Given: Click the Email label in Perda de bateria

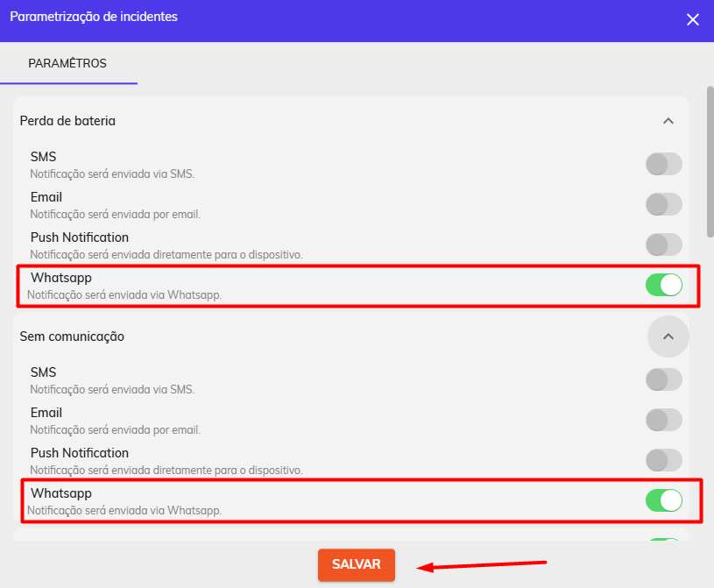Looking at the screenshot, I should pos(46,197).
